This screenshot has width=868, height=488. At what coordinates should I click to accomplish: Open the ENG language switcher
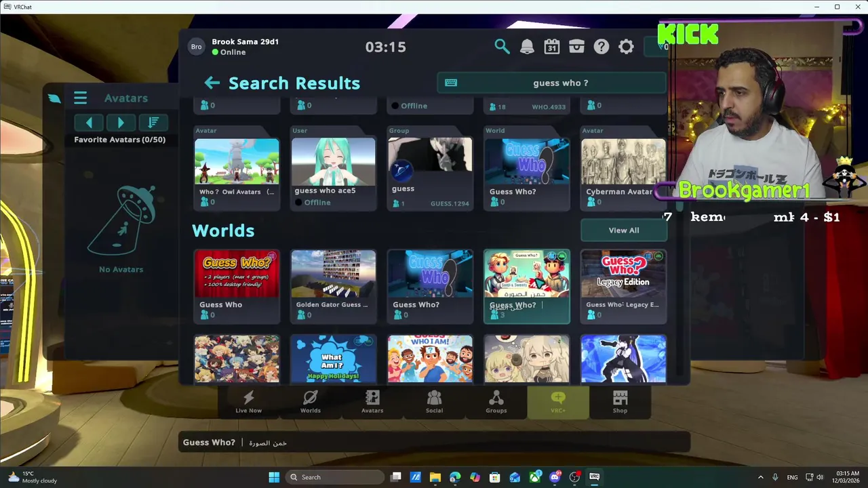[792, 477]
